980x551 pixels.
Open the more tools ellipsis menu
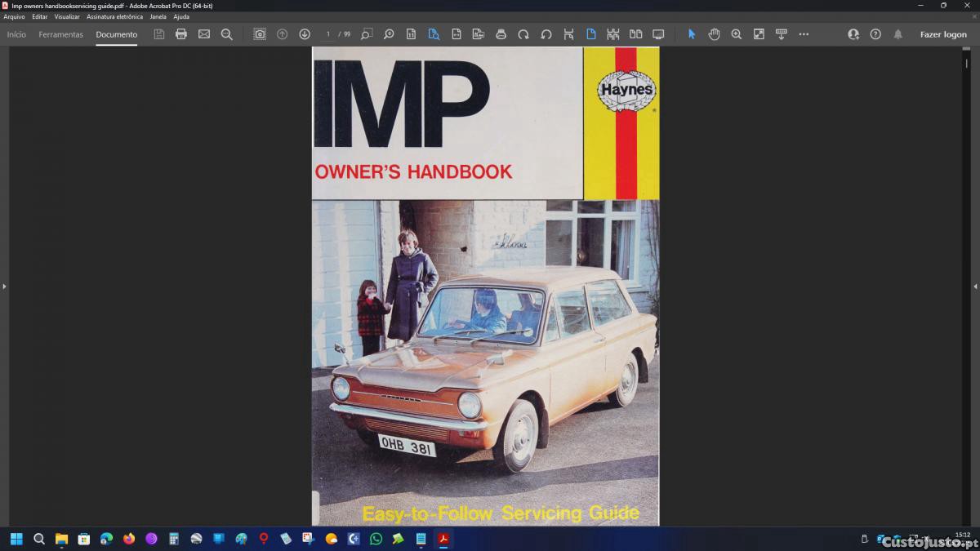[x=804, y=34]
